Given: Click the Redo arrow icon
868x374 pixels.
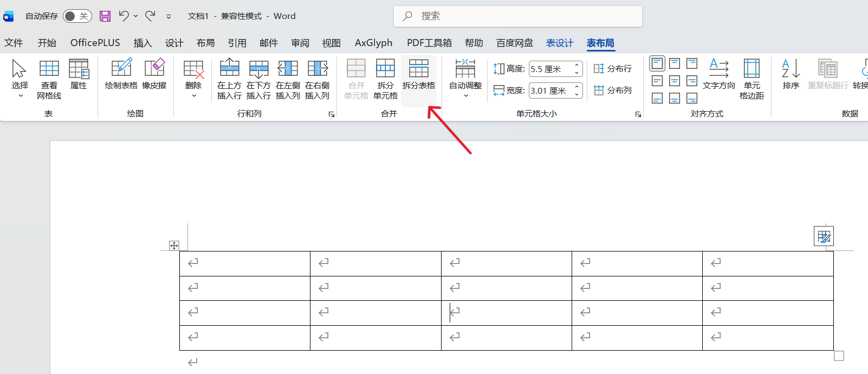Looking at the screenshot, I should click(151, 16).
